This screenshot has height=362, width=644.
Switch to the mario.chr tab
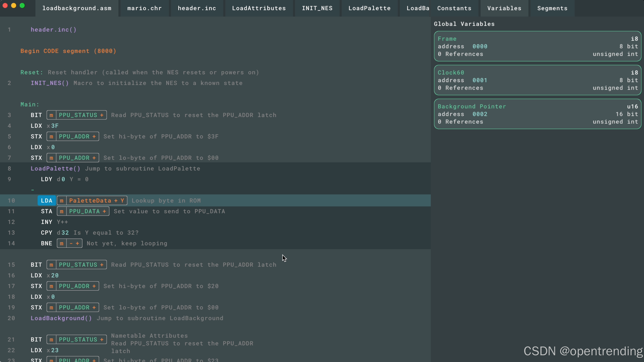tap(144, 8)
